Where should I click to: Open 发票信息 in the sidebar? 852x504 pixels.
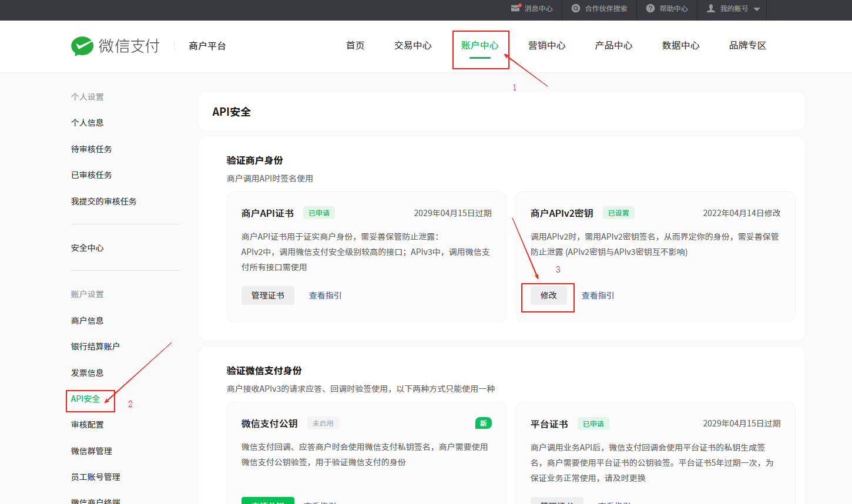(x=87, y=373)
